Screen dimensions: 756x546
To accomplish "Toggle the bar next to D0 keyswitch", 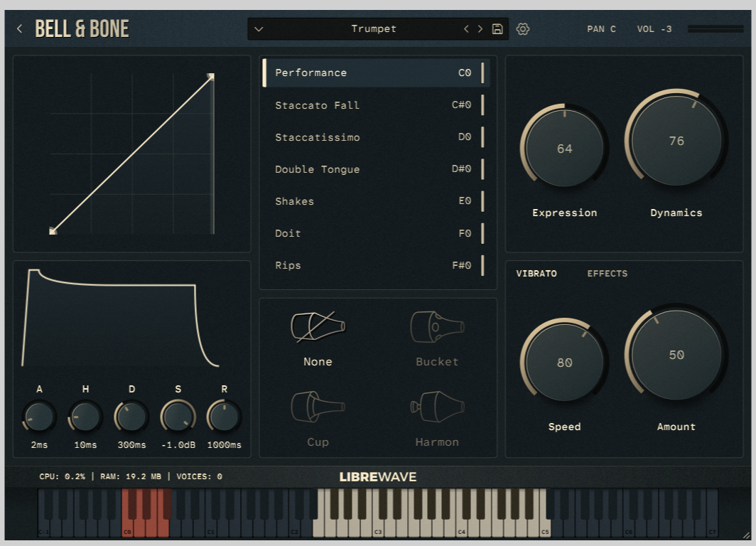I will (x=482, y=137).
